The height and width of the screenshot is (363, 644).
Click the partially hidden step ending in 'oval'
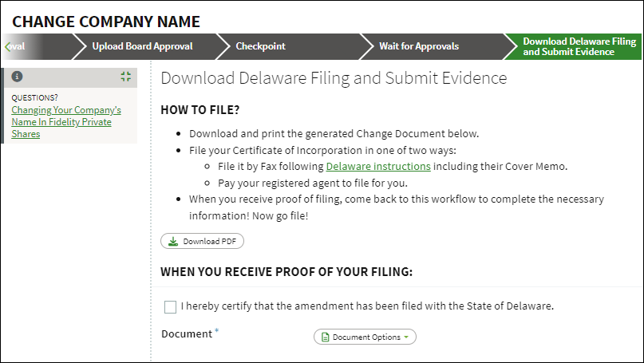[x=18, y=46]
